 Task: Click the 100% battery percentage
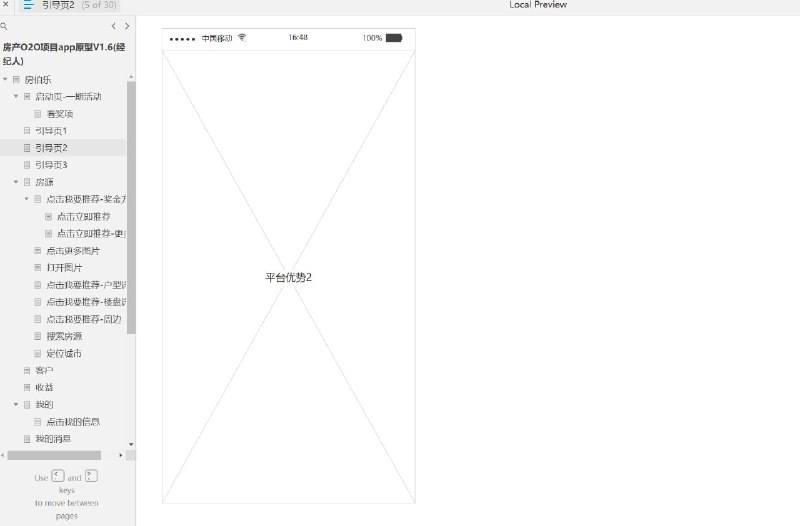click(x=372, y=38)
